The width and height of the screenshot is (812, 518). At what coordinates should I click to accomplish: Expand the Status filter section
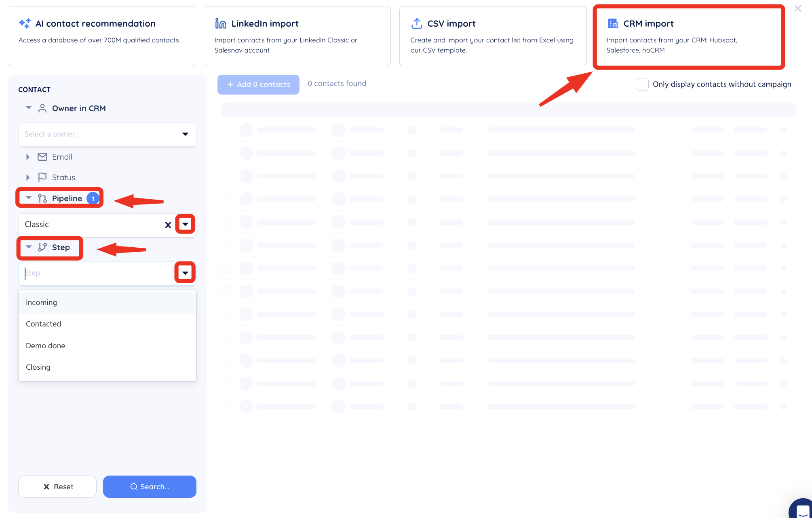tap(28, 177)
